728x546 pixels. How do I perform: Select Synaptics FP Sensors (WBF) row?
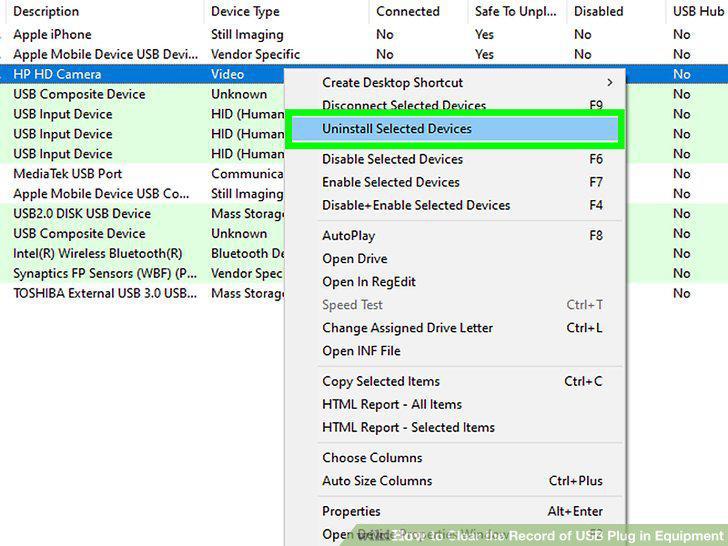coord(142,273)
